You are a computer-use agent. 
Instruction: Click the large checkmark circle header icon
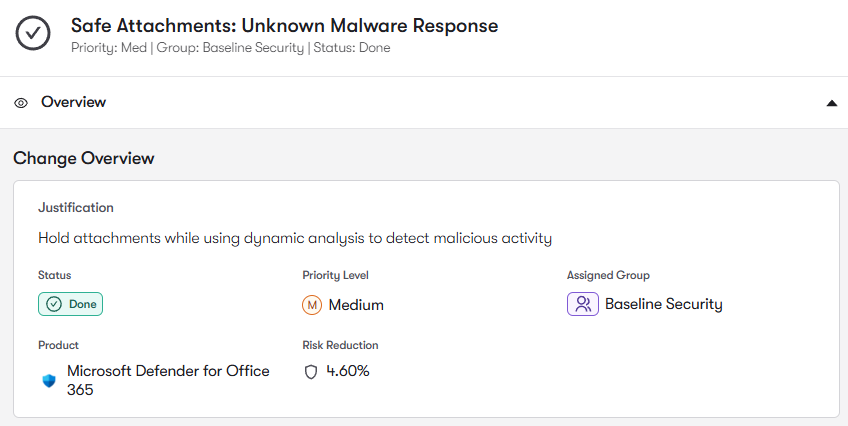pyautogui.click(x=33, y=33)
